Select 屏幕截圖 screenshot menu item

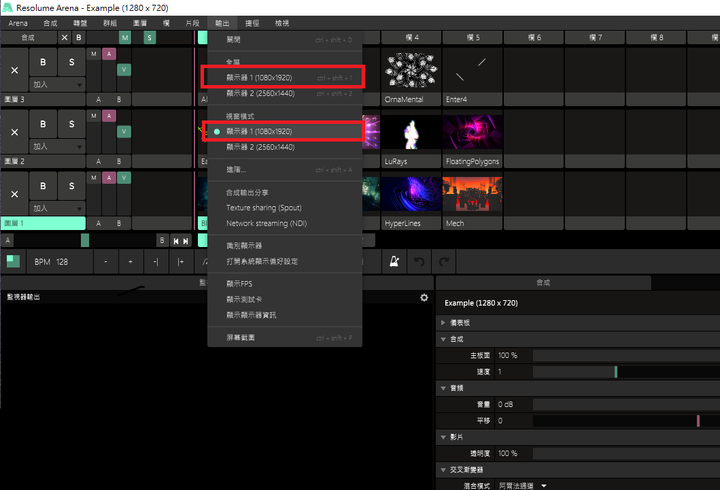[285, 338]
